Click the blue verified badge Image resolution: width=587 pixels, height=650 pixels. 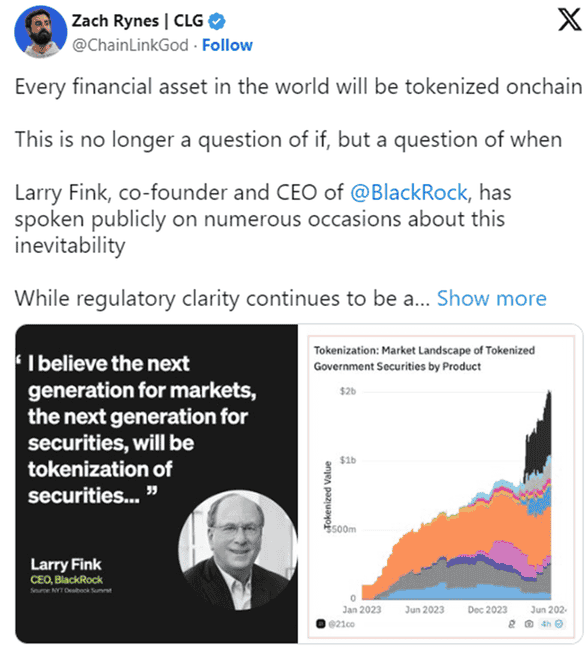[x=216, y=21]
